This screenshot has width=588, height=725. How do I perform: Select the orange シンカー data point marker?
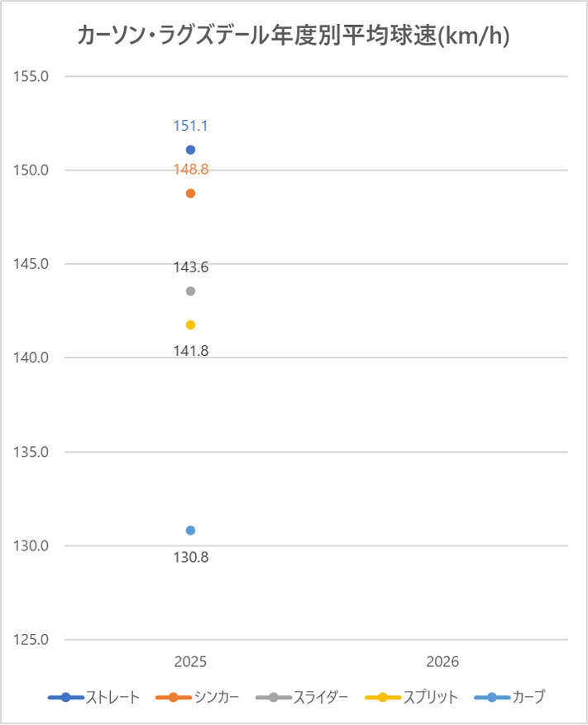tap(190, 194)
